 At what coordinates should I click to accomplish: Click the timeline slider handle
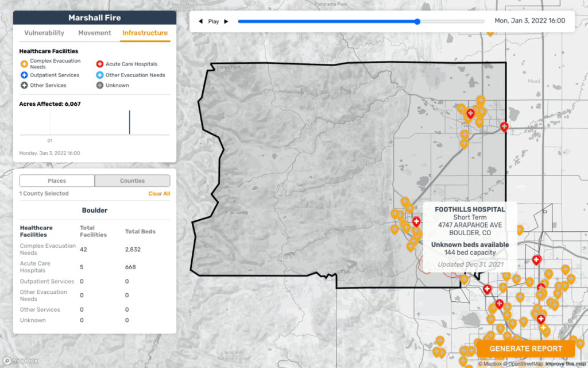click(417, 21)
